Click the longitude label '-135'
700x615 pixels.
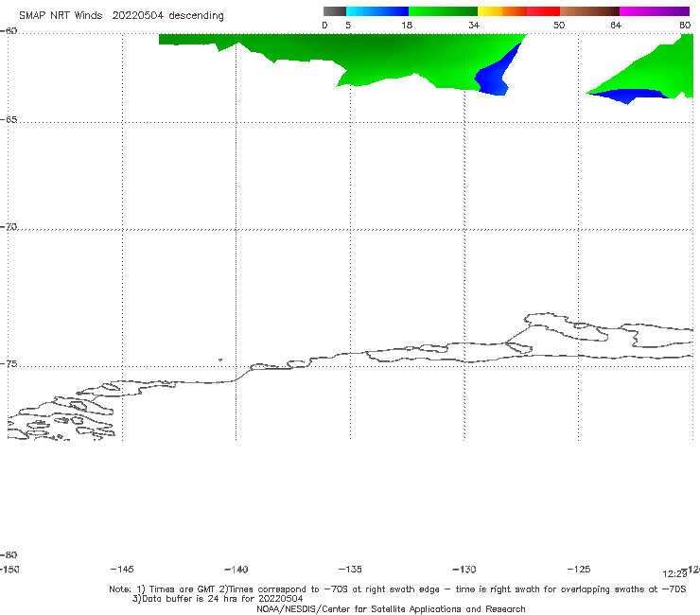pyautogui.click(x=350, y=569)
